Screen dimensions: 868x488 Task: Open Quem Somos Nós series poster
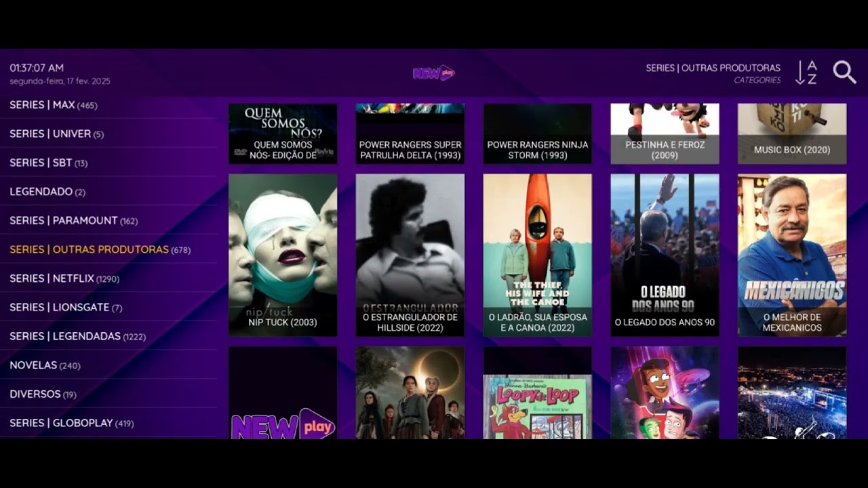pos(283,134)
